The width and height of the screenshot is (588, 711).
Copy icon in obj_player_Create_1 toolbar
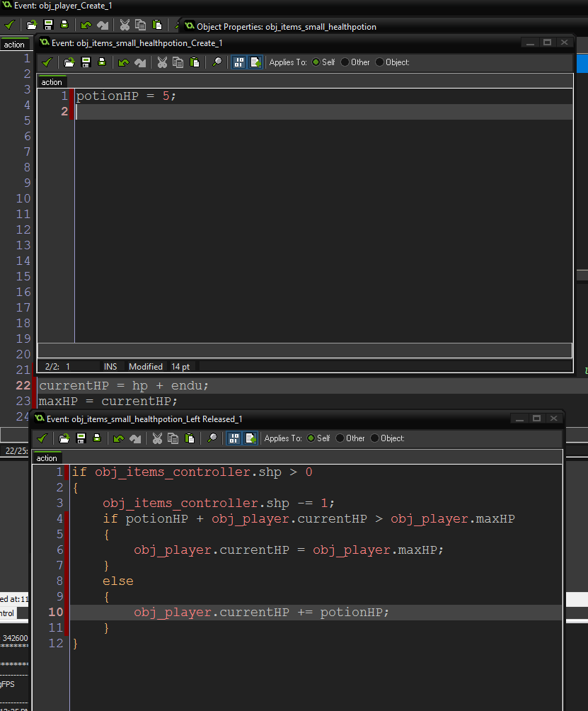click(x=140, y=25)
